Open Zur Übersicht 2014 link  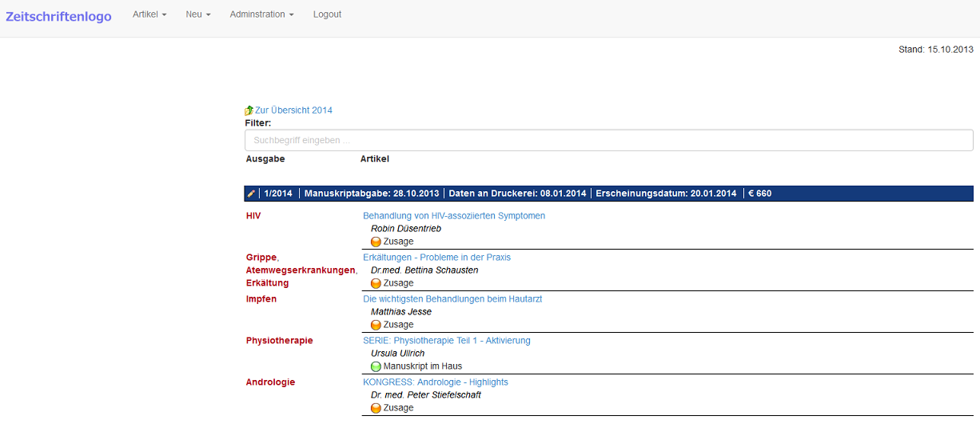[x=293, y=110]
